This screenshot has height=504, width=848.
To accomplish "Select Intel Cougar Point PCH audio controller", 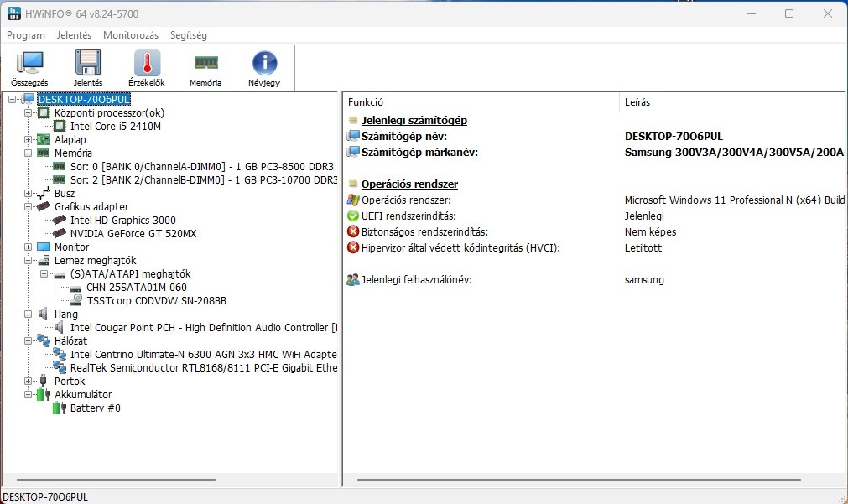I will [x=203, y=328].
